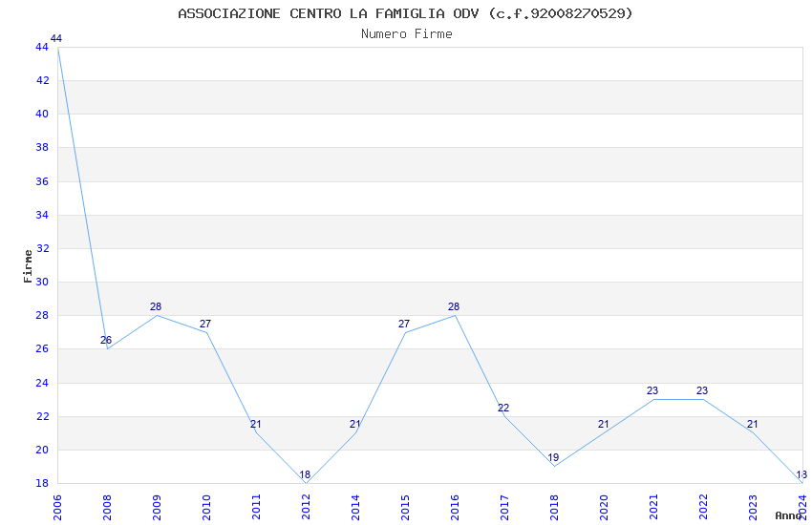The image size is (812, 525).
Task: Select the 2012 low point labeled 18
Action: (306, 483)
